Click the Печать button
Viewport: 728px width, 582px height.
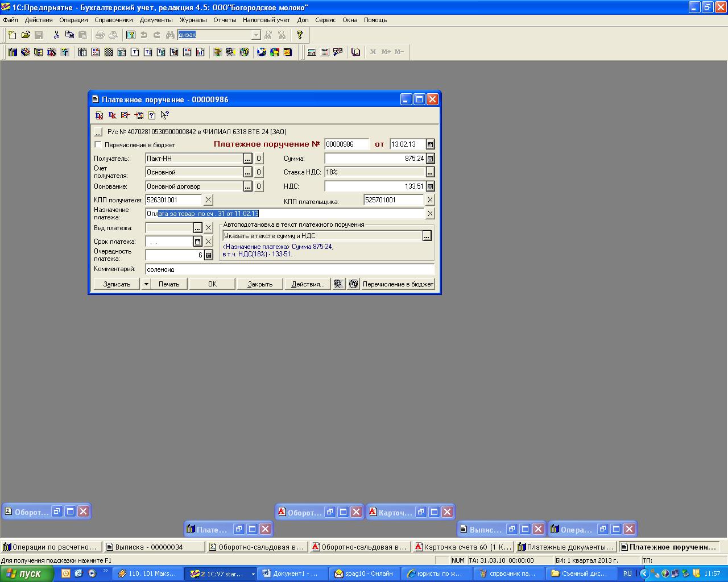pos(169,284)
